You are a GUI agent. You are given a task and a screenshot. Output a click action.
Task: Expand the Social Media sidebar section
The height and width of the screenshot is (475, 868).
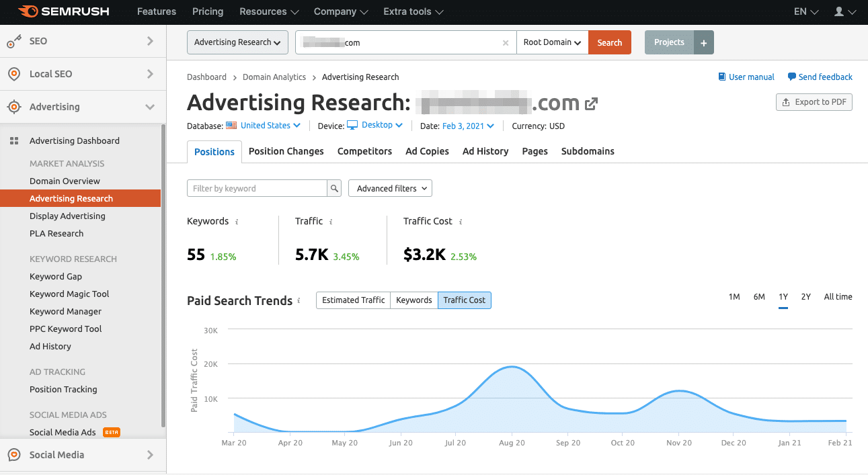(x=150, y=455)
